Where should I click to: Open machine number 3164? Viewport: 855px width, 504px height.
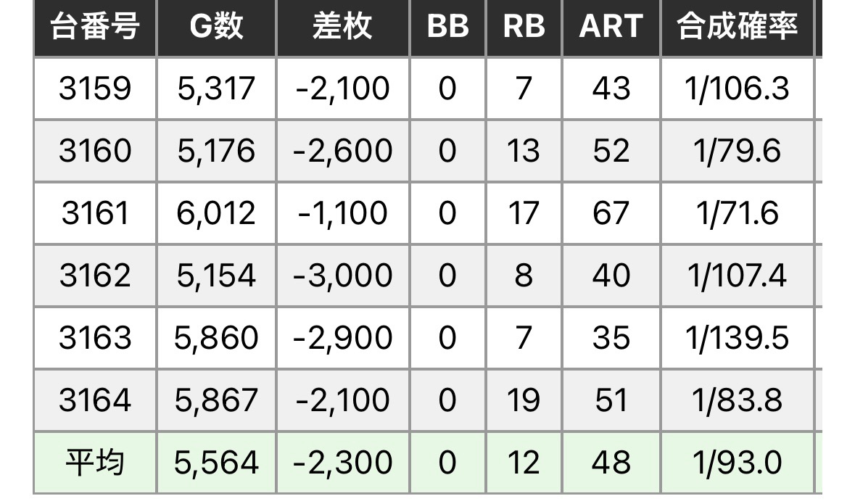[x=94, y=401]
